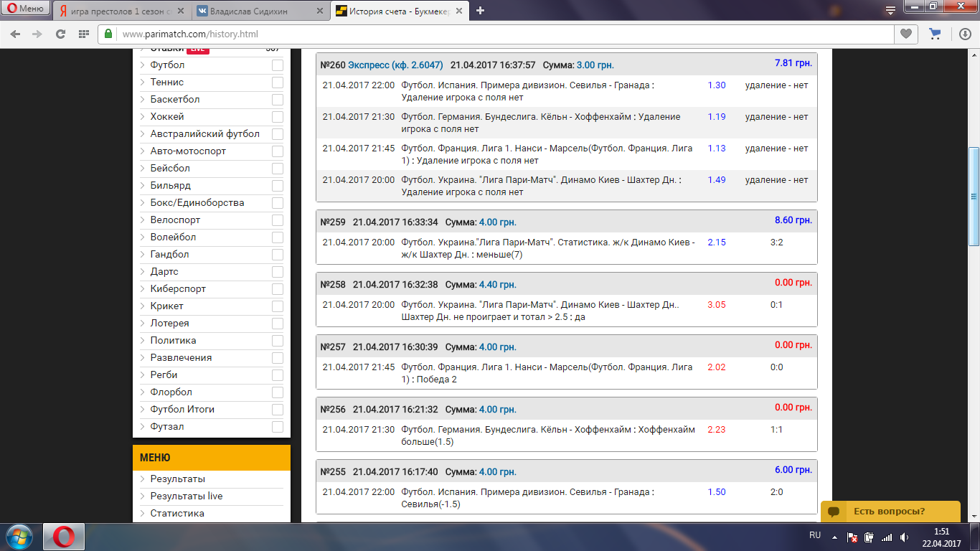Open the volume speaker tray icon
The image size is (980, 551).
tap(904, 537)
